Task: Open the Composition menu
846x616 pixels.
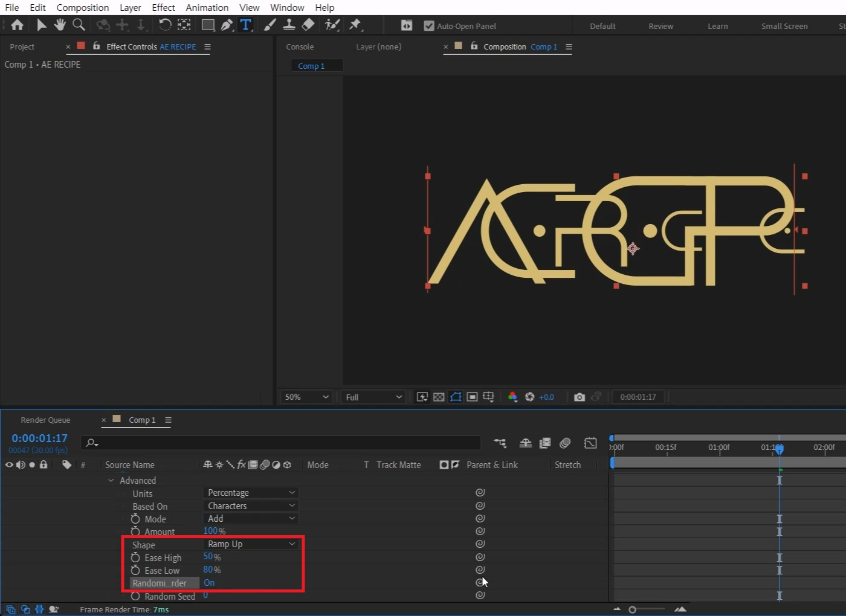Action: click(x=83, y=7)
